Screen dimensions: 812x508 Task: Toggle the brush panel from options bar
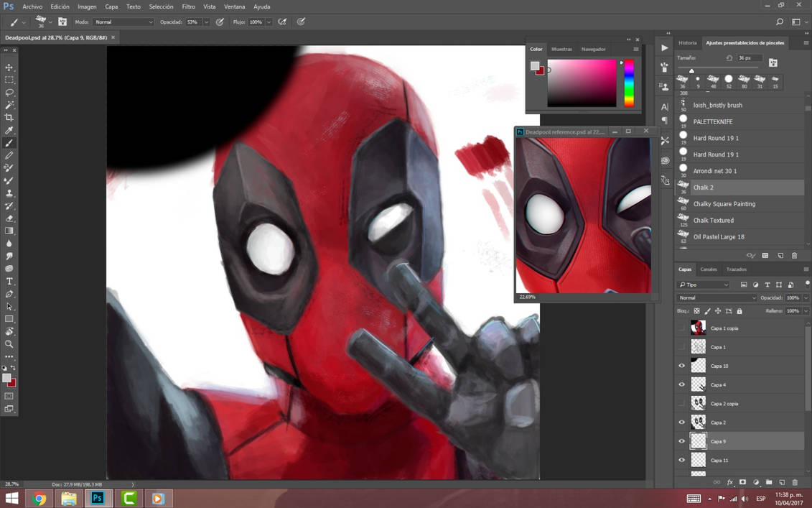[62, 22]
